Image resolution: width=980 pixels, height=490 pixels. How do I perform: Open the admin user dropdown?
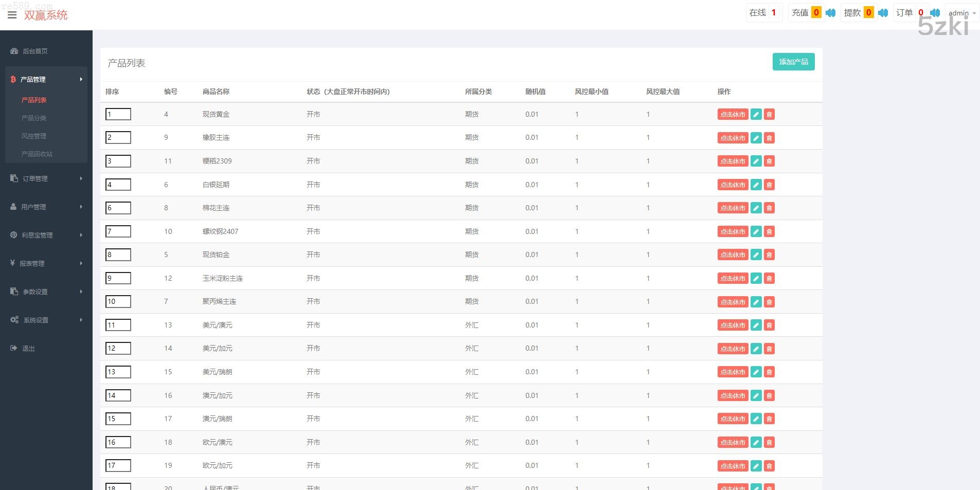tap(961, 13)
